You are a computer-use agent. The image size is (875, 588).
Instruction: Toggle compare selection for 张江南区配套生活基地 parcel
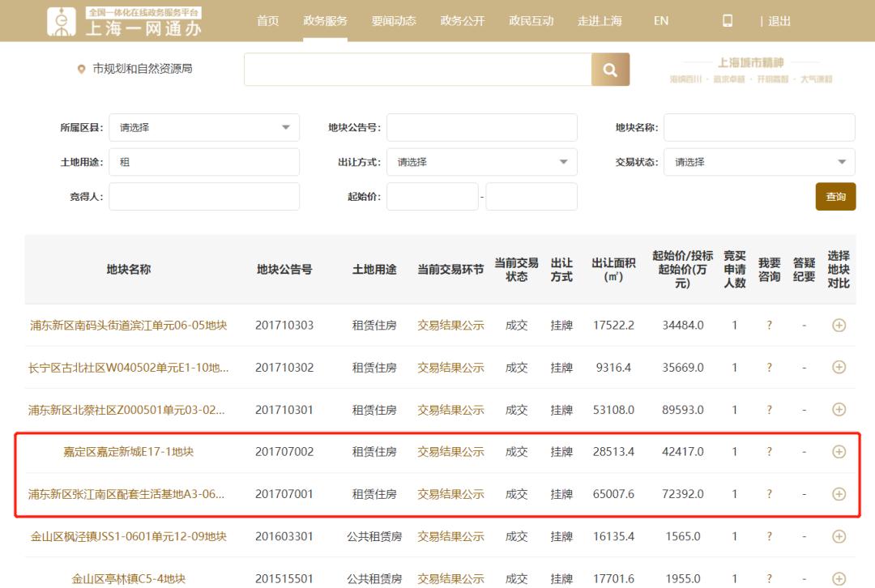tap(839, 494)
